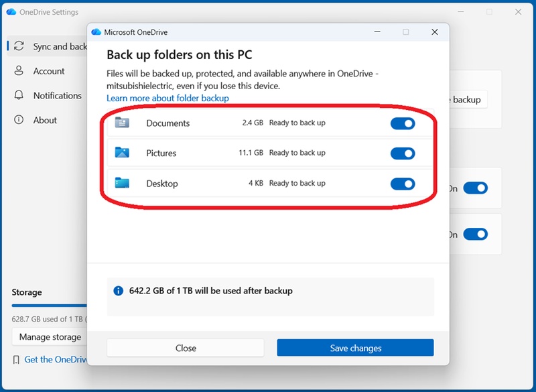Open Notifications section in Settings sidebar

click(47, 95)
